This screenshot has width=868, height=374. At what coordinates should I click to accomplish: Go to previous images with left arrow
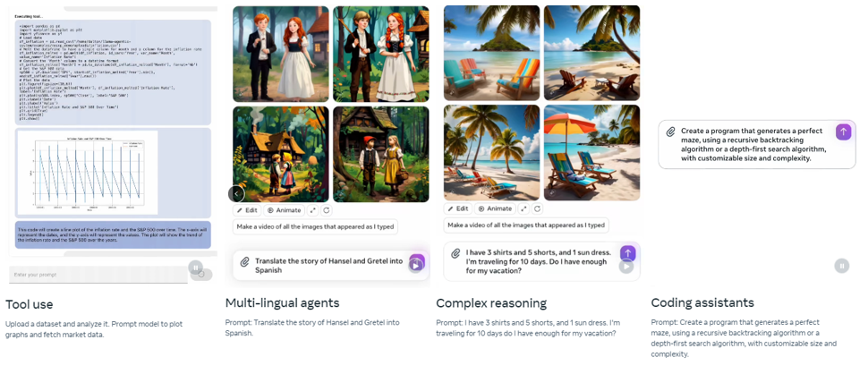point(236,193)
